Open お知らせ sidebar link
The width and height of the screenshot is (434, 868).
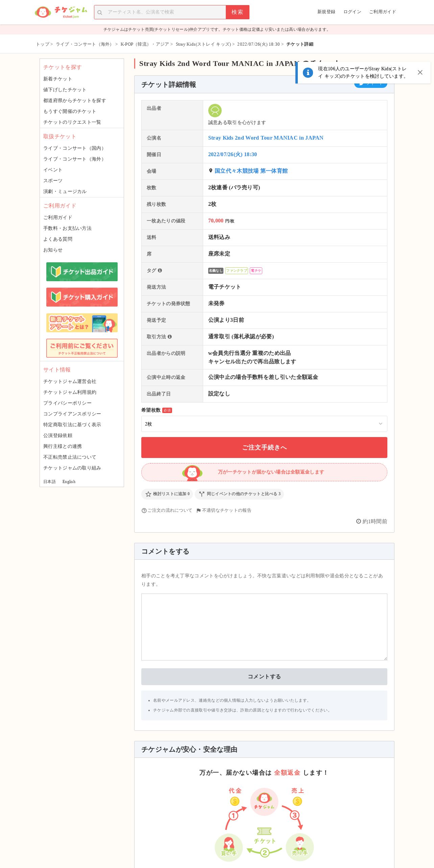pos(53,250)
